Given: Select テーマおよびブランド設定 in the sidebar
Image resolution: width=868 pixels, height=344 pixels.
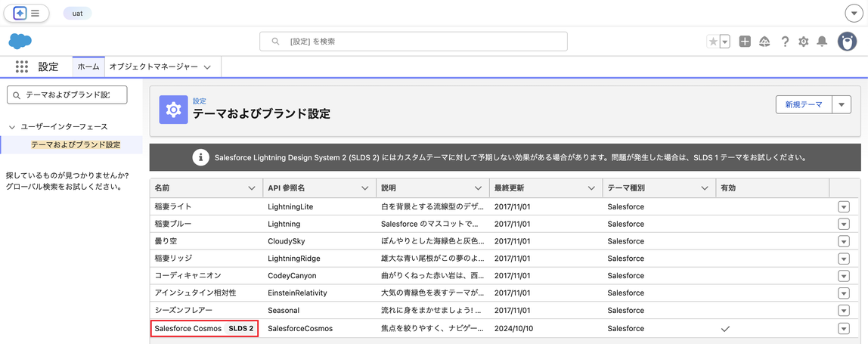Looking at the screenshot, I should tap(76, 144).
